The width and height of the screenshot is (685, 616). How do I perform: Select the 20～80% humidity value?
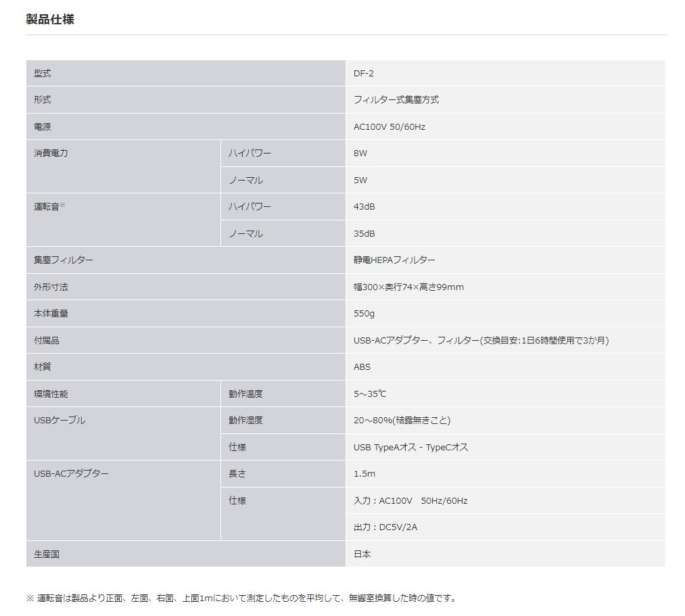402,420
